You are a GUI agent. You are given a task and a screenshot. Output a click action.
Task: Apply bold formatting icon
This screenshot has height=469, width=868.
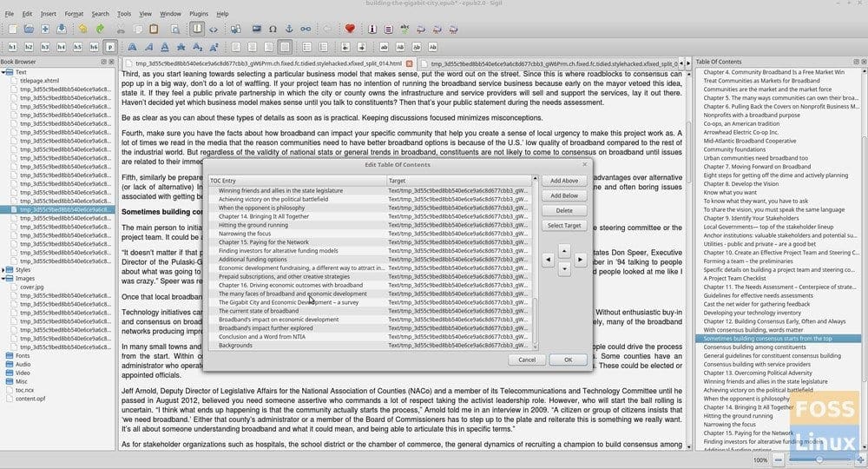pos(132,47)
